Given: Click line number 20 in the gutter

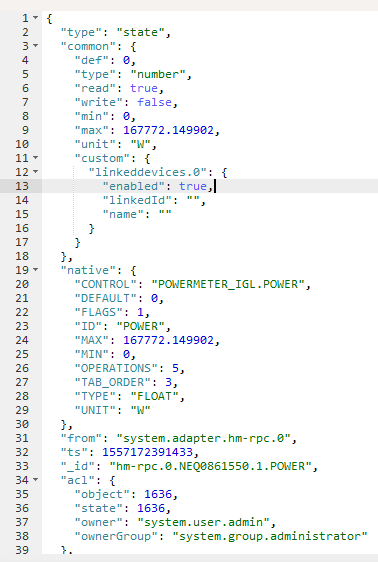Looking at the screenshot, I should (x=22, y=284).
